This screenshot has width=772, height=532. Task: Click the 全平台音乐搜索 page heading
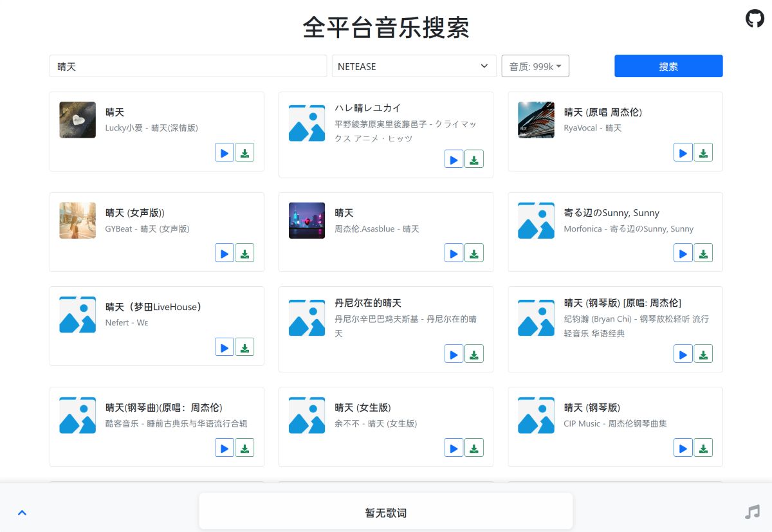pyautogui.click(x=386, y=28)
